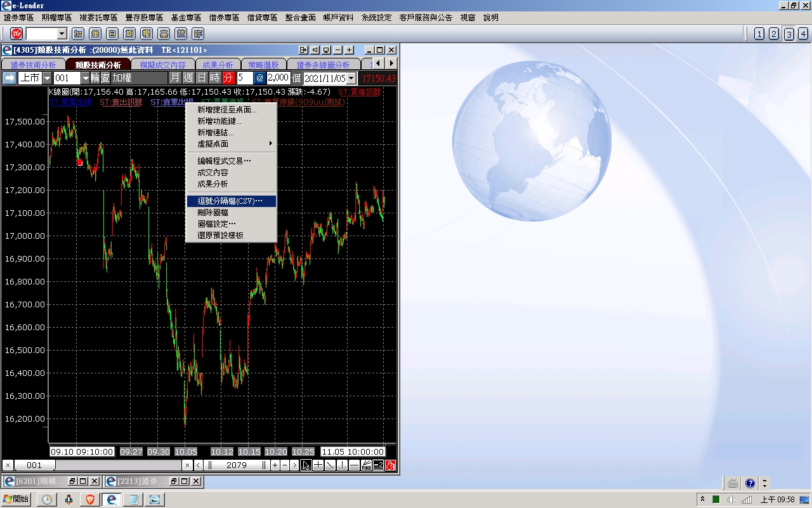This screenshot has height=508, width=812.
Task: Click the 基 toolbar icon
Action: point(164,34)
